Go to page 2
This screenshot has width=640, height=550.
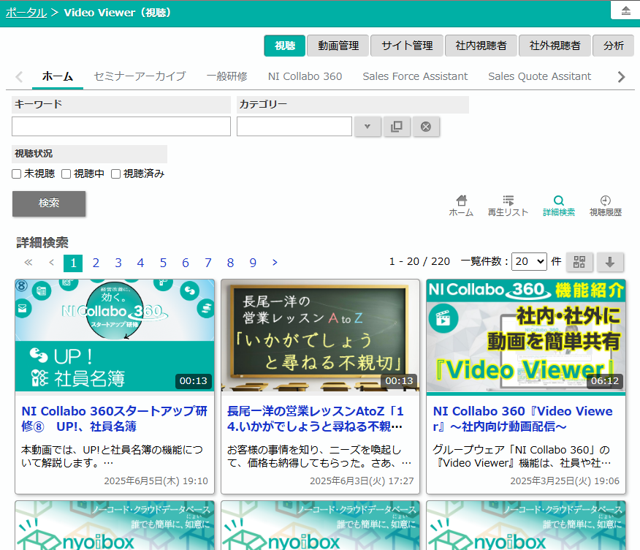[x=96, y=262]
